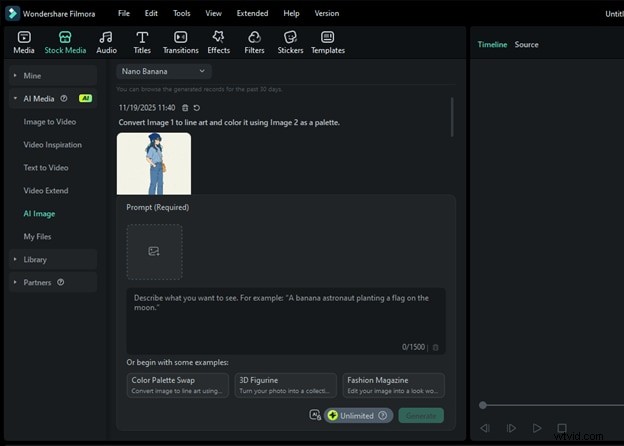
Task: Click the generated records scrollbar
Action: coord(452,117)
